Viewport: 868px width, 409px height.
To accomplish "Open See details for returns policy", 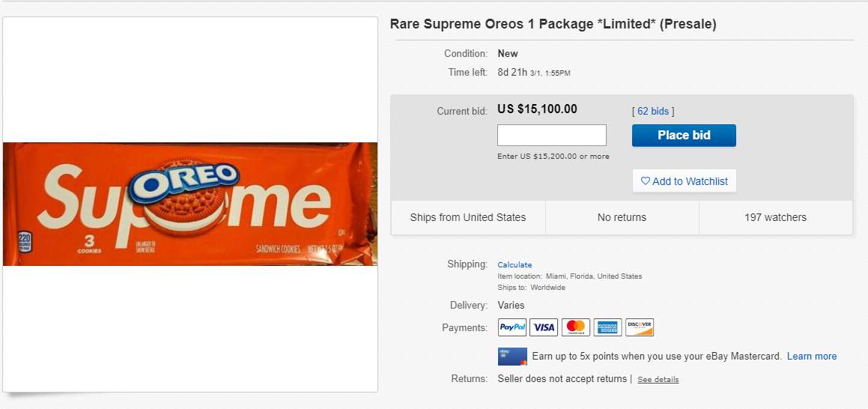I will pos(658,380).
